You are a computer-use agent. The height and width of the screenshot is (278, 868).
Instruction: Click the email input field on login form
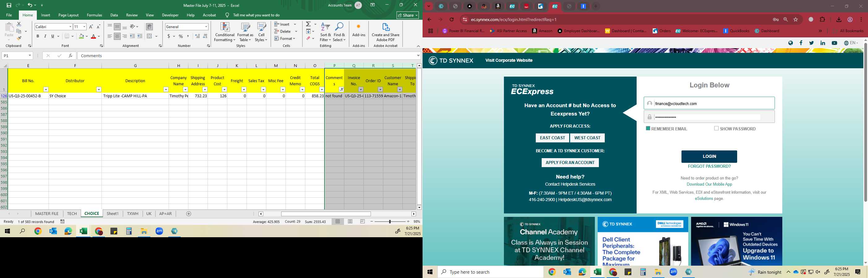(x=709, y=103)
